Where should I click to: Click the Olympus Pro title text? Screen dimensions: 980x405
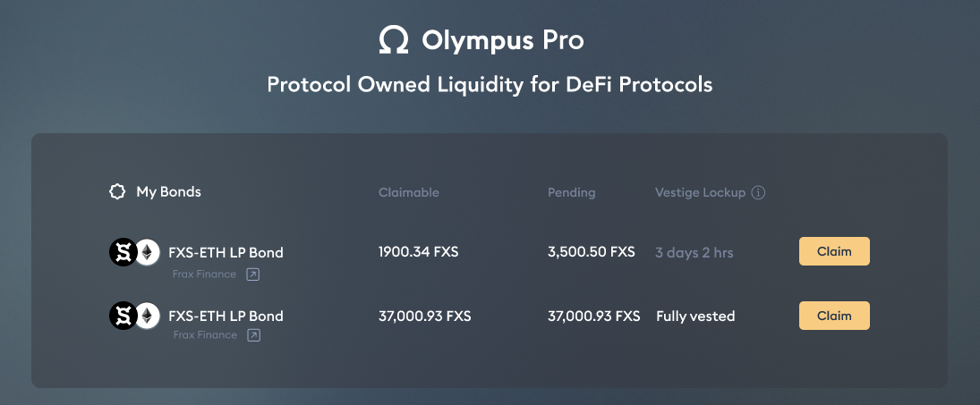click(503, 40)
